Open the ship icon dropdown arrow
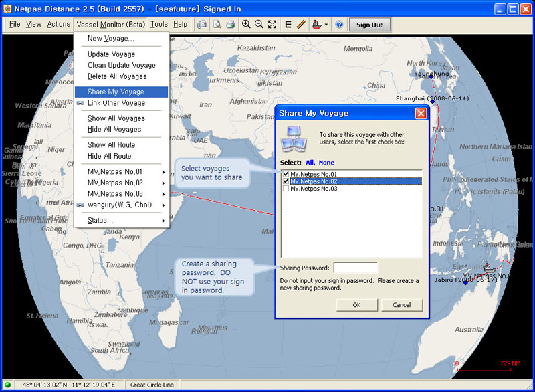 point(326,25)
